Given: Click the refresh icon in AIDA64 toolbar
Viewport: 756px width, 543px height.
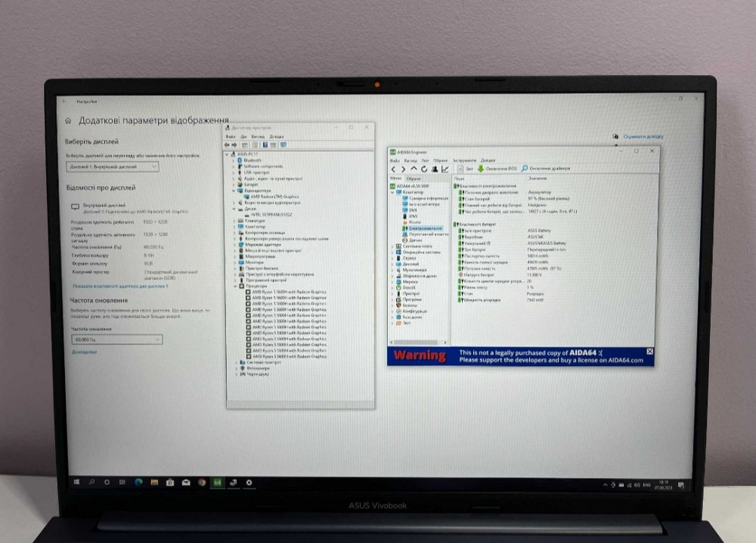Looking at the screenshot, I should coord(424,169).
